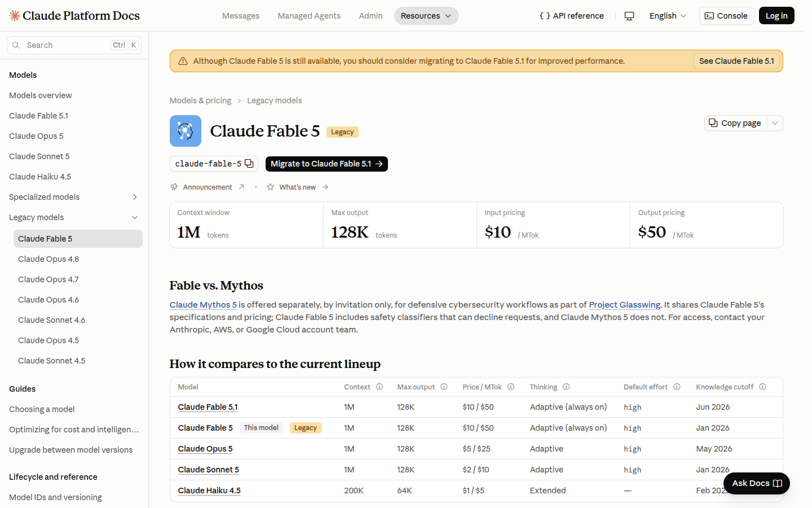Open the English language selector

[x=668, y=16]
